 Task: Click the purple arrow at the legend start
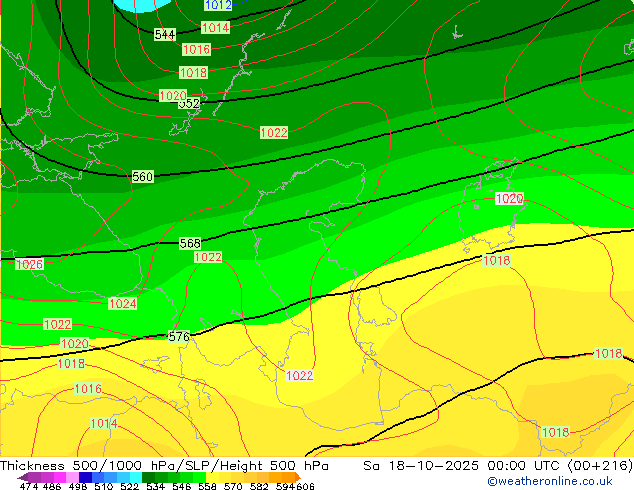(x=22, y=477)
